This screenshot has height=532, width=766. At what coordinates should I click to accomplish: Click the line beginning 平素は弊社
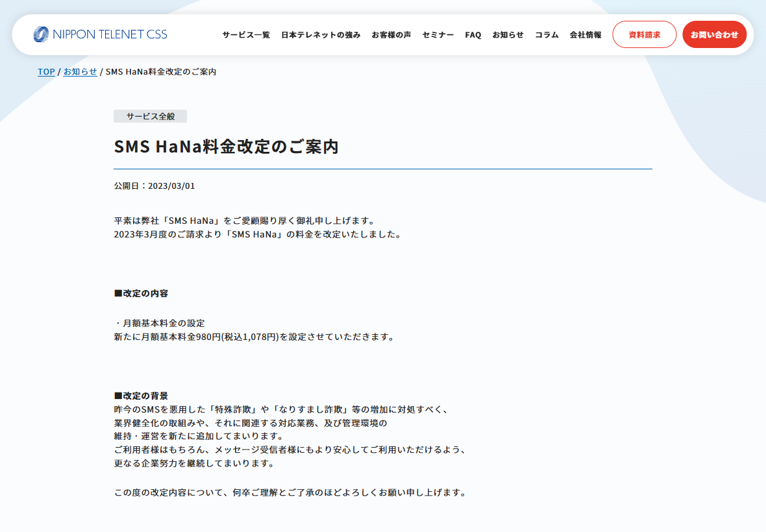(x=245, y=221)
